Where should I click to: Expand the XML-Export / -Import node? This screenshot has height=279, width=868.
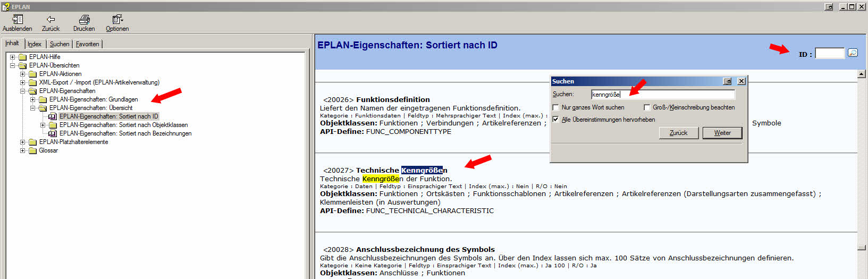(23, 82)
